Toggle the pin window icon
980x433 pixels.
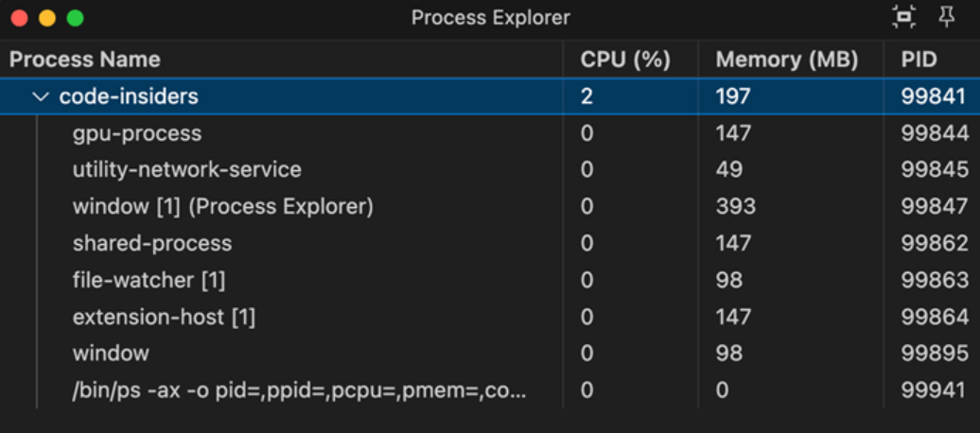tap(947, 17)
